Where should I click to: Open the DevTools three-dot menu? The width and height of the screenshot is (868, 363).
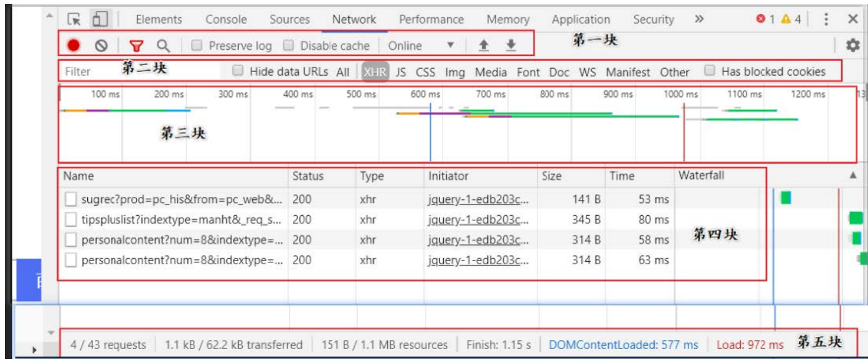(x=826, y=19)
